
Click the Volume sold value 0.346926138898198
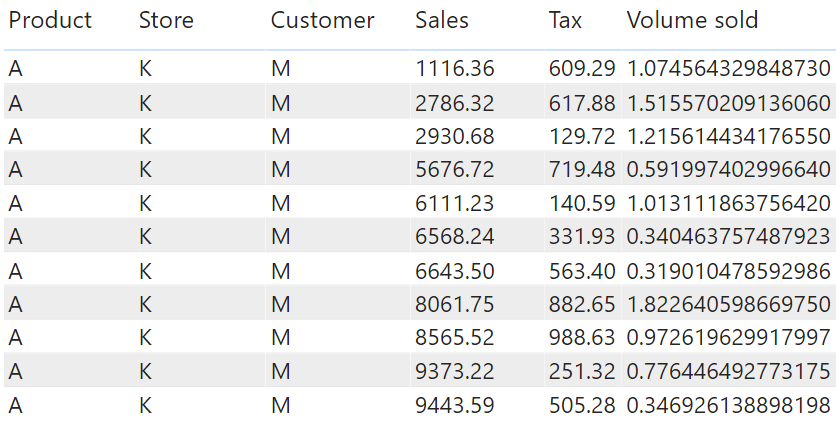point(728,405)
